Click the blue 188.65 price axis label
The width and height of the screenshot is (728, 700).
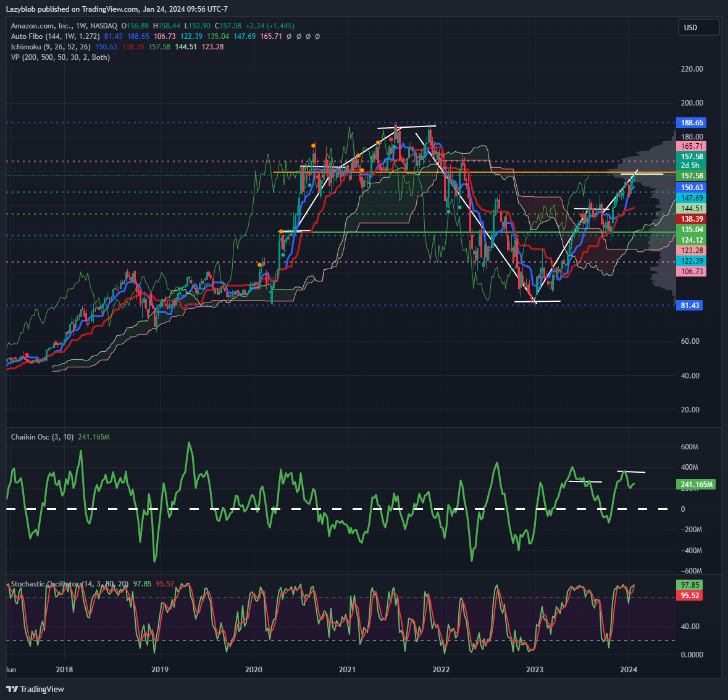pyautogui.click(x=692, y=123)
